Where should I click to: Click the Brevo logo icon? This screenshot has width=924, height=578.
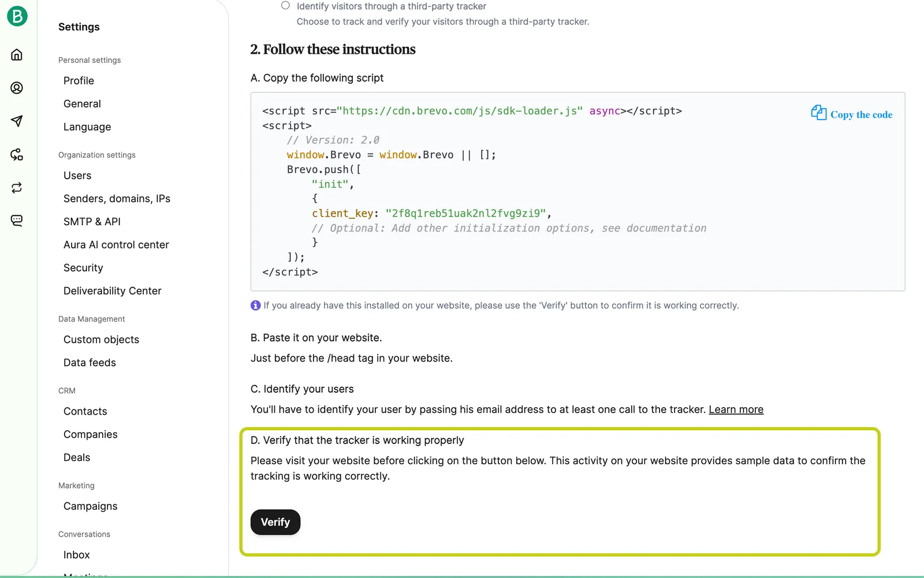point(17,16)
